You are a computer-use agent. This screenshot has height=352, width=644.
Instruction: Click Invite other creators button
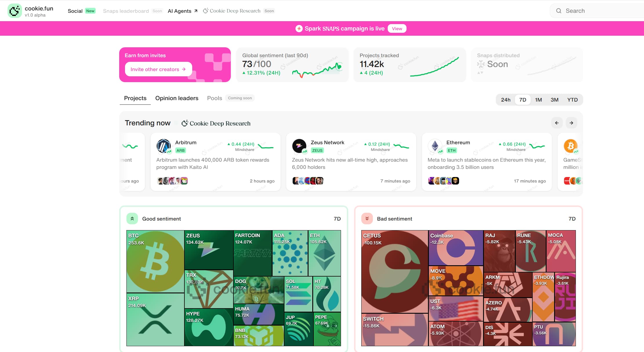pyautogui.click(x=158, y=69)
